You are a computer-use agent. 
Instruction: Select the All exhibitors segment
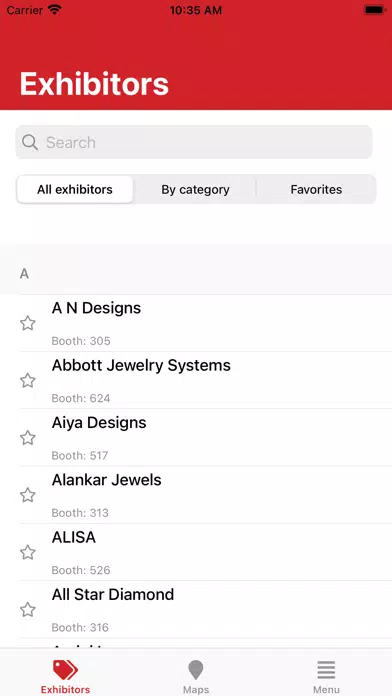[75, 190]
